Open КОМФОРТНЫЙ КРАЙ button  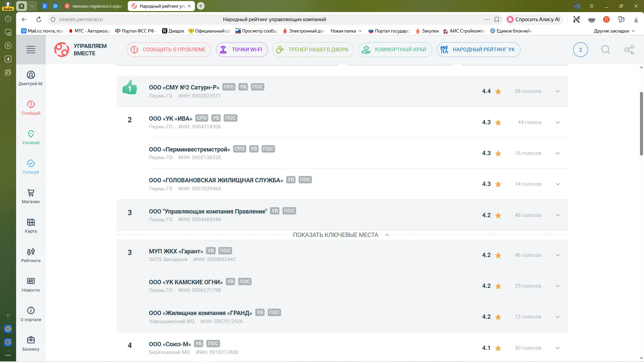(x=395, y=50)
